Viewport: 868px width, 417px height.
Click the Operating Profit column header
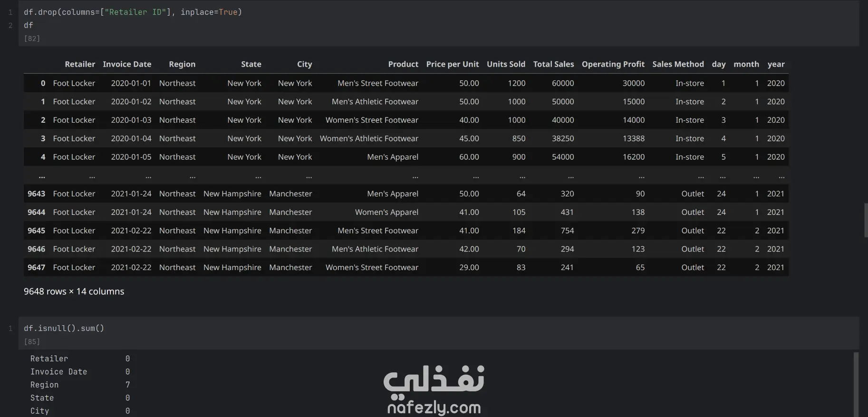(x=613, y=64)
